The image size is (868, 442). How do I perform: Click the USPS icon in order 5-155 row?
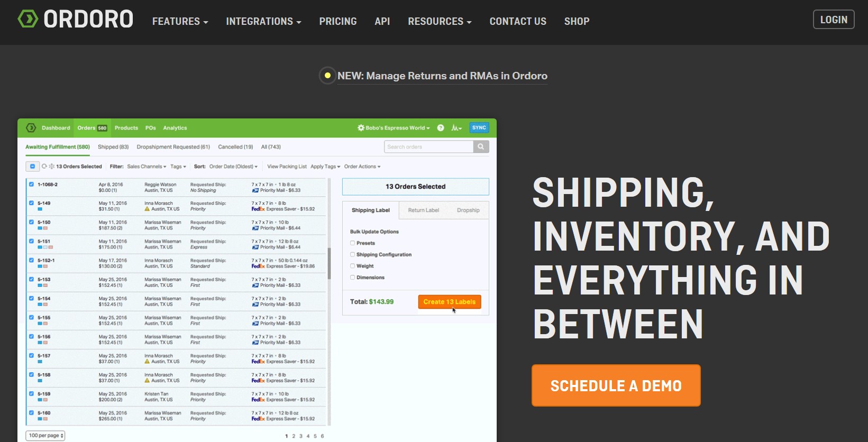pos(255,324)
